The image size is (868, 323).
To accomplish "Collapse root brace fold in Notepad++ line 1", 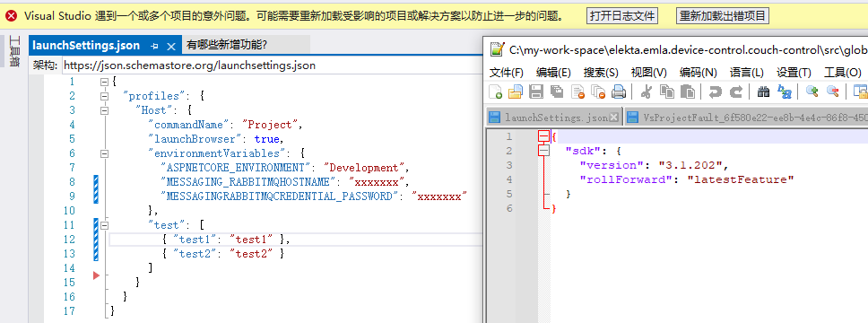I will [x=544, y=136].
